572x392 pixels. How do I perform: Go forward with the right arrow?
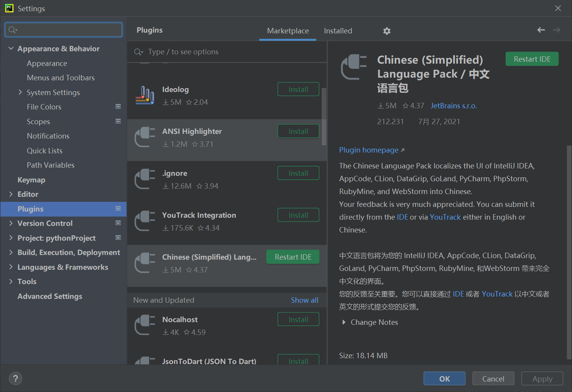coord(557,30)
